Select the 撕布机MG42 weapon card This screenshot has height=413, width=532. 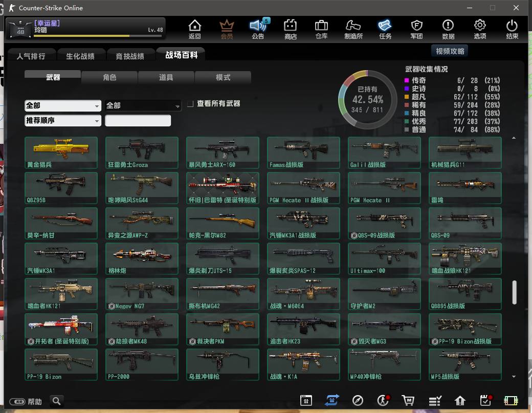tap(223, 294)
